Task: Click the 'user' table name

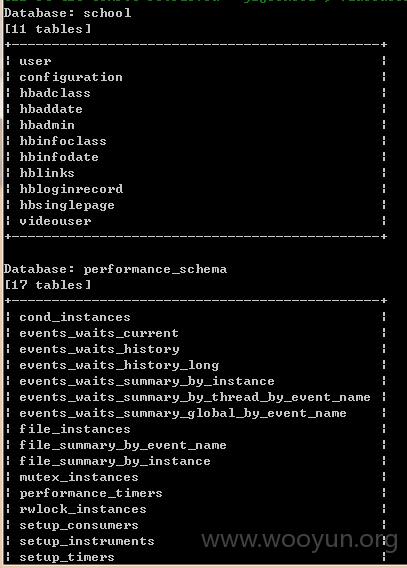Action: 35,61
